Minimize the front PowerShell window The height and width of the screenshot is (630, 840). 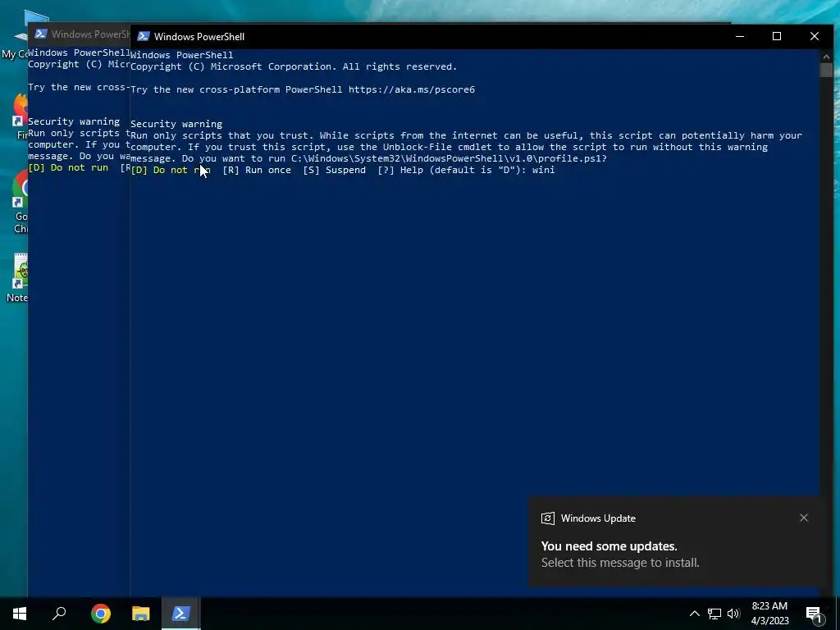click(740, 36)
